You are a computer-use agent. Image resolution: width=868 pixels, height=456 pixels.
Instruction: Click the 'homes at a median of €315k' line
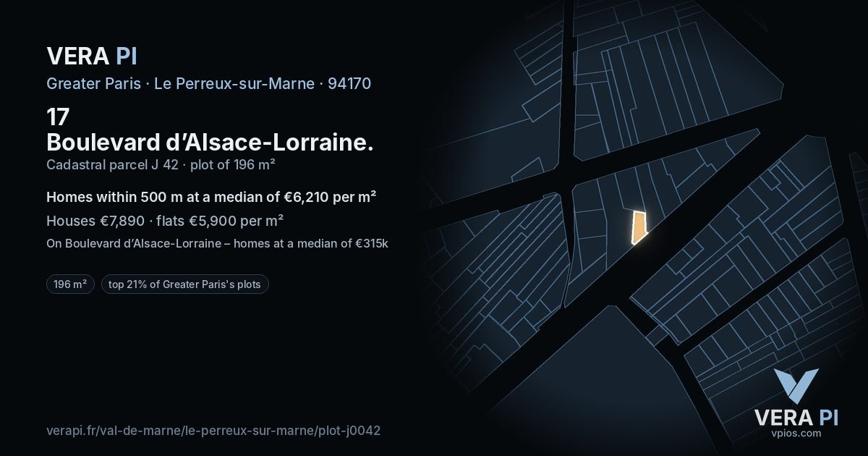click(217, 243)
